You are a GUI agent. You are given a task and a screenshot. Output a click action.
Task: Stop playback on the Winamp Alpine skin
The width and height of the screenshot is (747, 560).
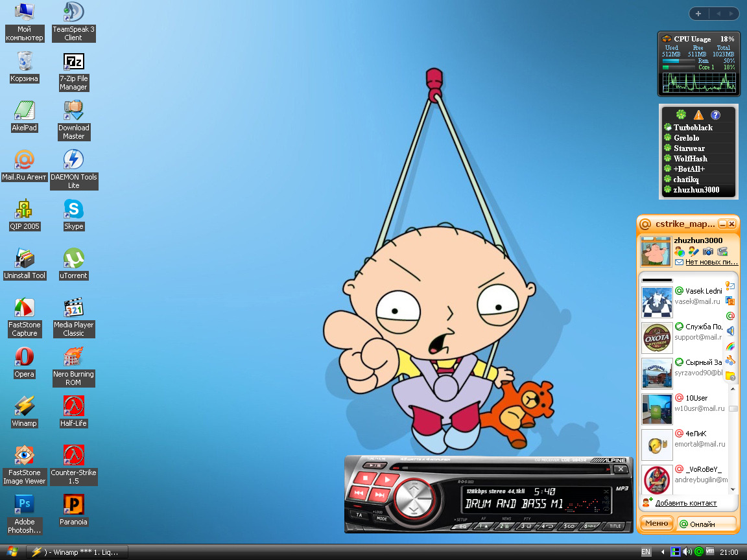tap(365, 478)
